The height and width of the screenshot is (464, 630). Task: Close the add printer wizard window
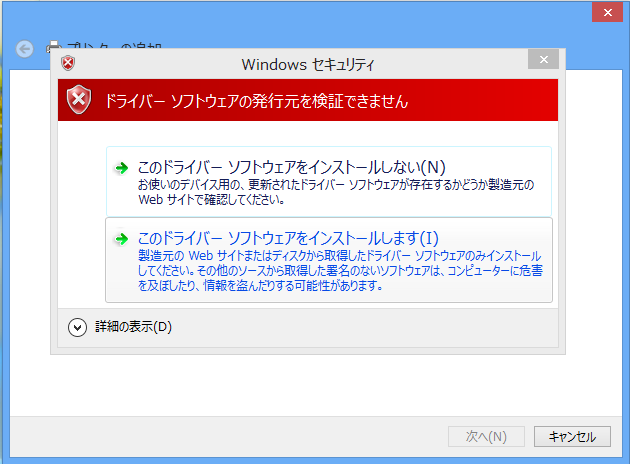[x=607, y=12]
